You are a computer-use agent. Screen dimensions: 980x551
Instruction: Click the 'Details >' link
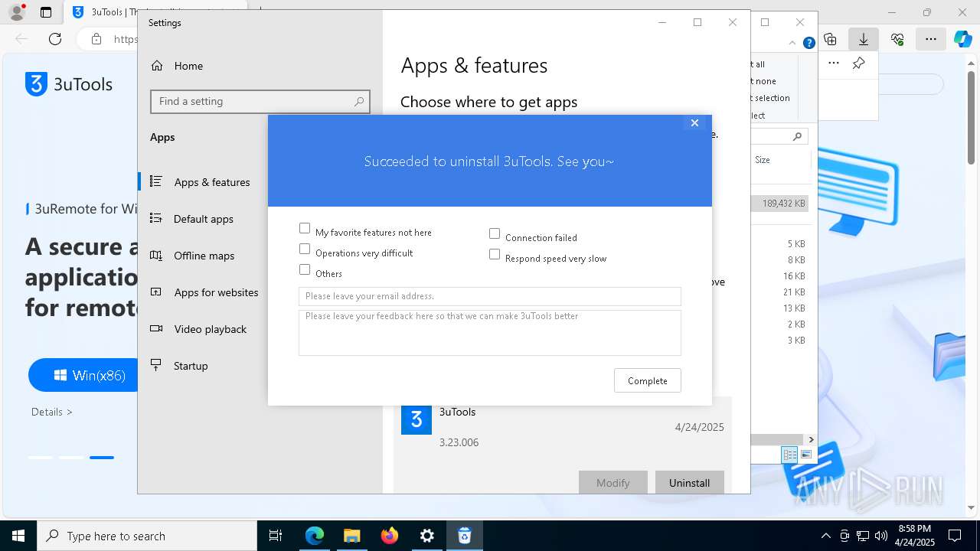point(52,412)
